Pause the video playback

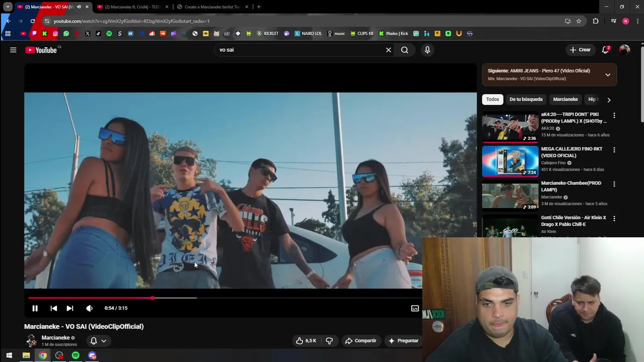point(35,308)
